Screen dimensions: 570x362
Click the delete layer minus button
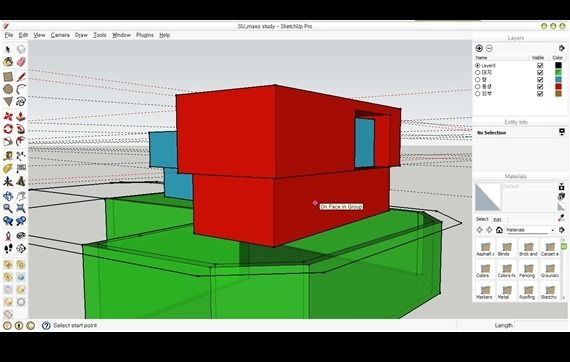pos(489,48)
